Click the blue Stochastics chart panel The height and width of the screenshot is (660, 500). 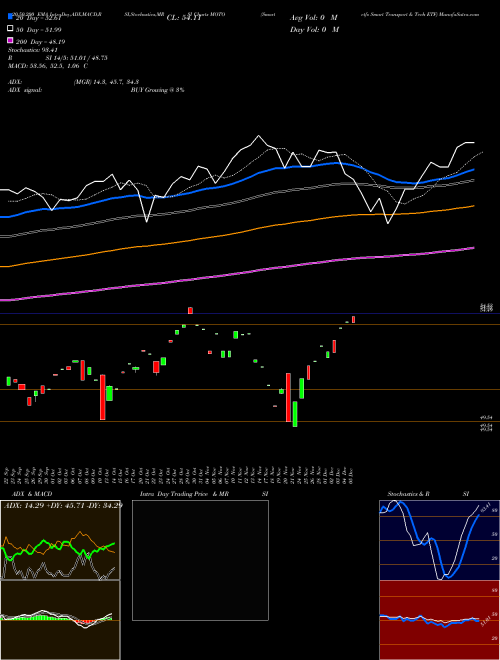439,540
